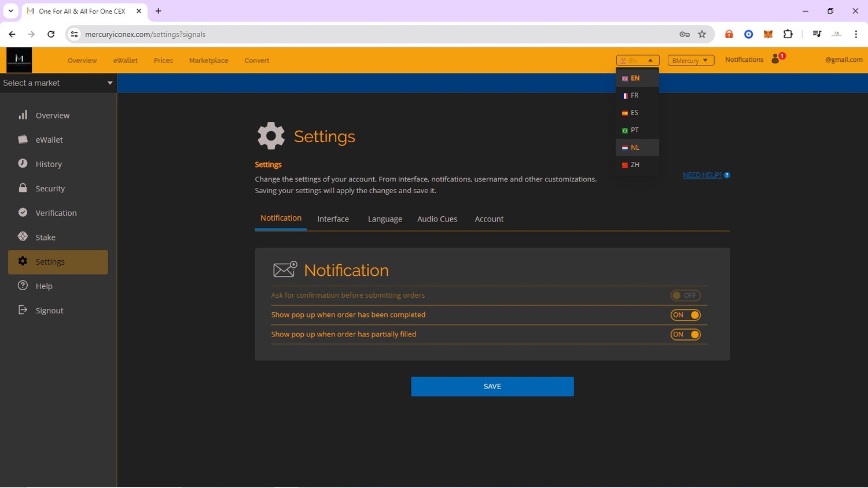The height and width of the screenshot is (488, 868).
Task: Switch to the Notification tab
Action: click(x=281, y=218)
